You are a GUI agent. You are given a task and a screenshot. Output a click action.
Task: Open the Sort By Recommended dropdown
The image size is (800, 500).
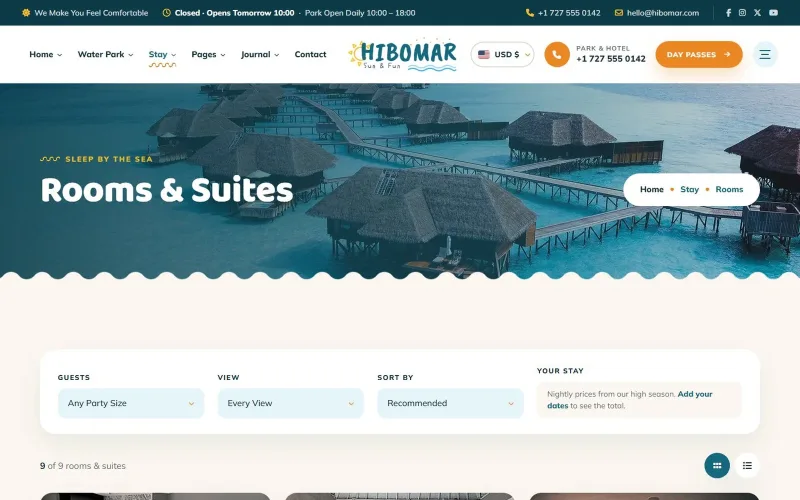point(451,403)
